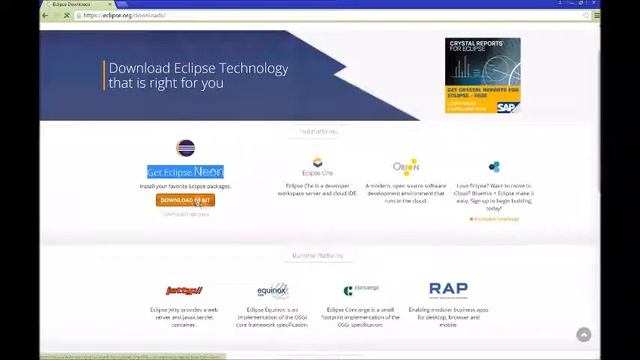Click the Eclipse Che description text
Image resolution: width=640 pixels, height=360 pixels.
318,189
